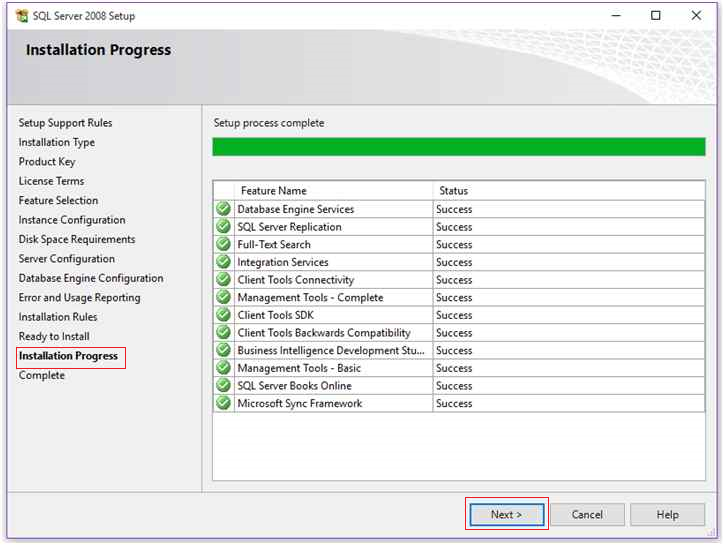Select the check icon for Full-Text Search
This screenshot has width=724, height=545.
223,244
